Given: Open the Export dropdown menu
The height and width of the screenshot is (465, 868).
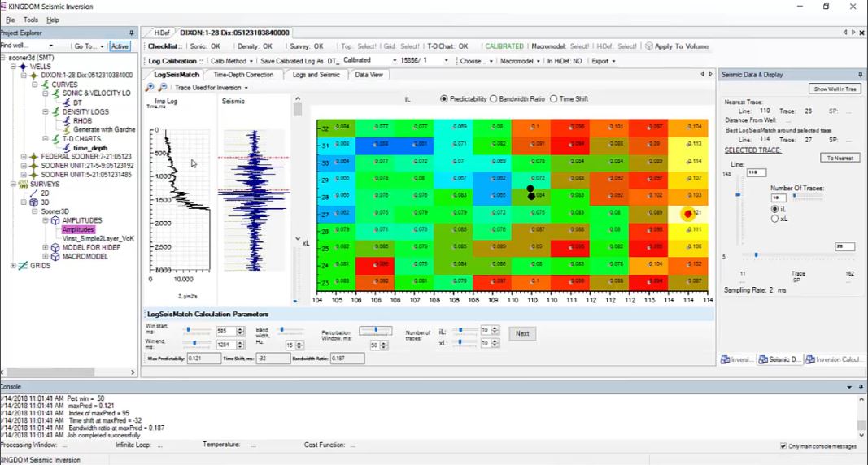Looking at the screenshot, I should tap(603, 61).
